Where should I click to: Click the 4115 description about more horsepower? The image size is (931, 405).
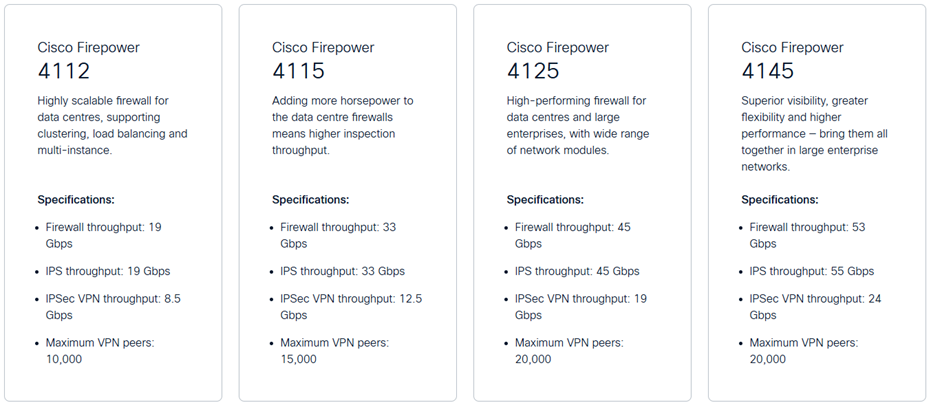pyautogui.click(x=343, y=125)
